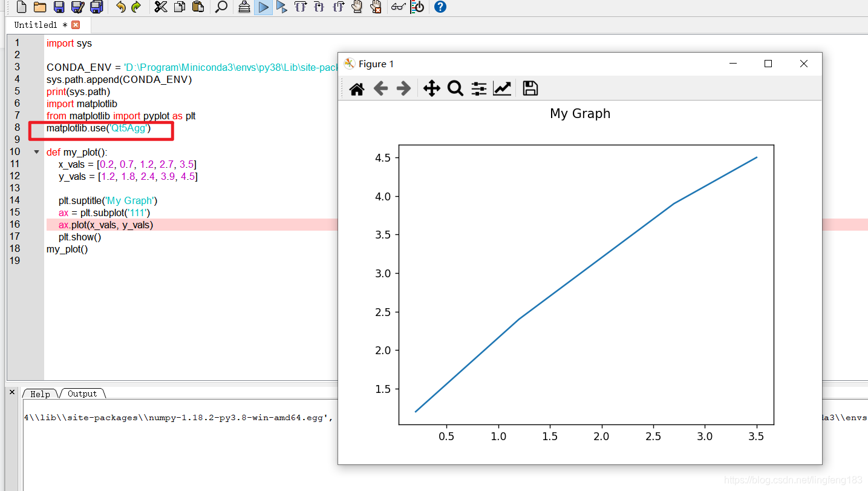The height and width of the screenshot is (491, 868).
Task: Paste from the clipboard icon
Action: pos(197,7)
